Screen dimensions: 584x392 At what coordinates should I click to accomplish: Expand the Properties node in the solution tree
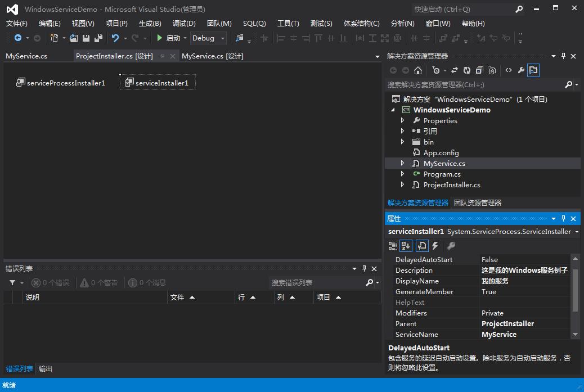tap(402, 121)
